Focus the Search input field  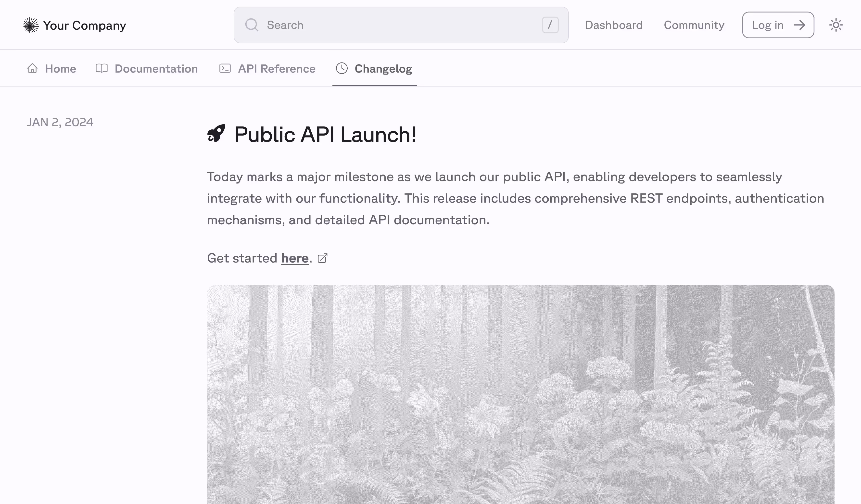pos(400,25)
